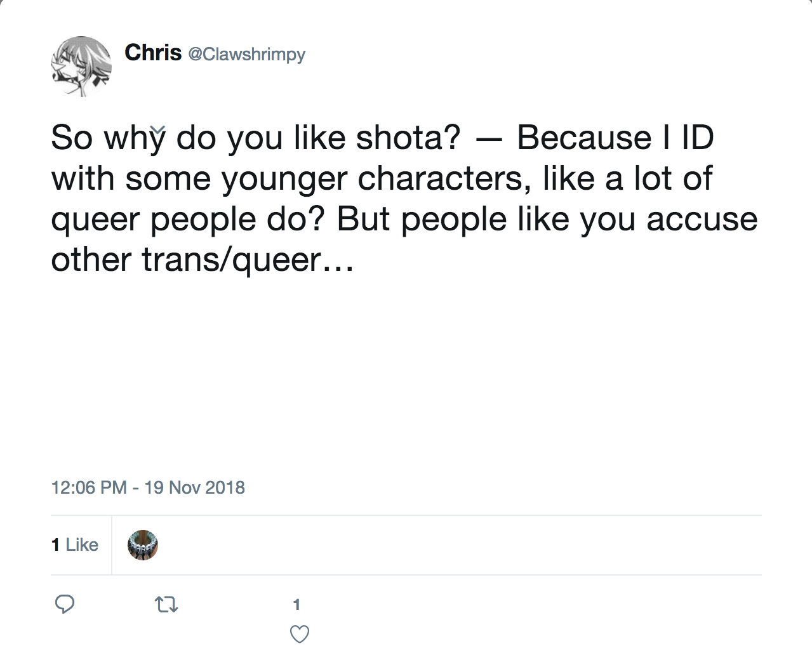Click the word "Like" in stats row
This screenshot has width=812, height=653.
[x=82, y=545]
